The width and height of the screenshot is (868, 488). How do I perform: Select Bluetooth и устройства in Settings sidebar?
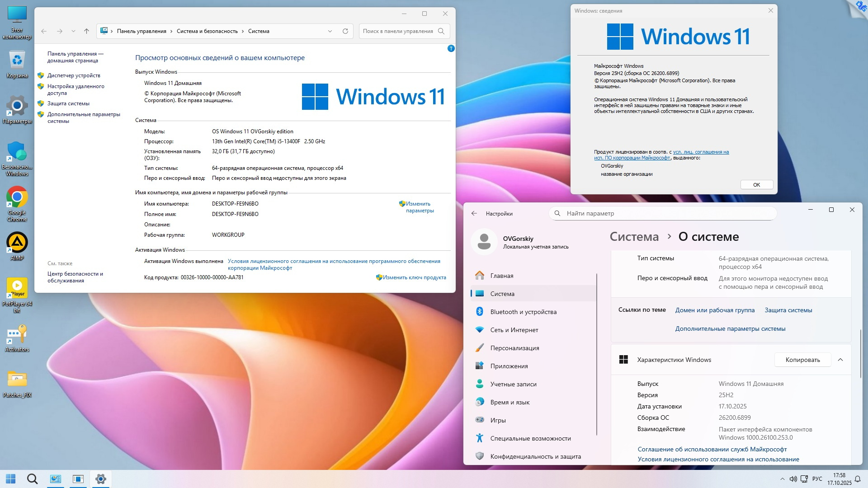523,312
